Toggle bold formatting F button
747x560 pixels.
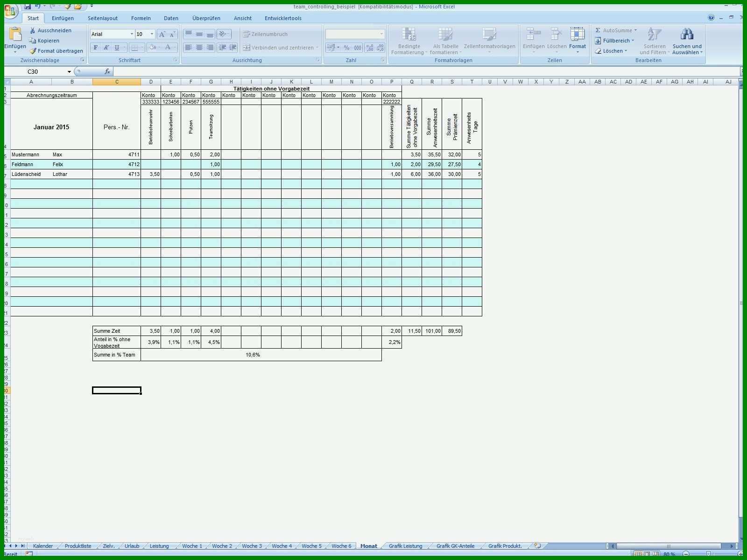(96, 48)
